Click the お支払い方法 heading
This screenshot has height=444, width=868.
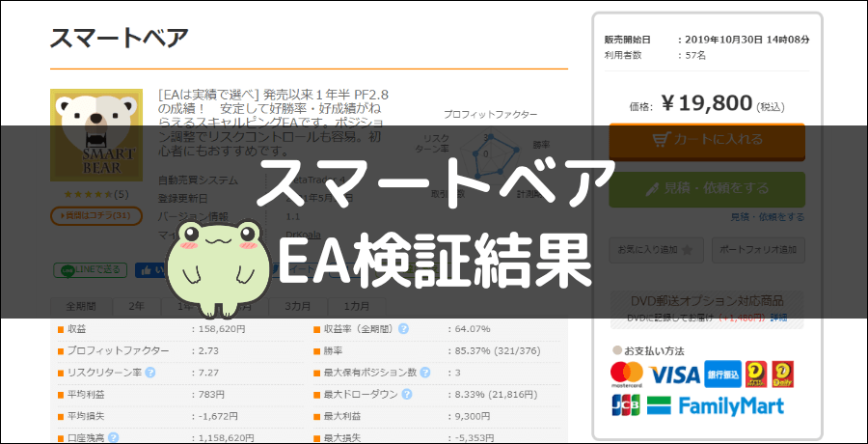click(x=654, y=351)
